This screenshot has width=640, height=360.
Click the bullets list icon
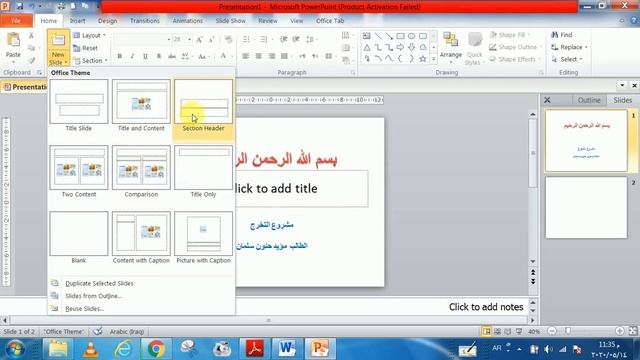246,39
